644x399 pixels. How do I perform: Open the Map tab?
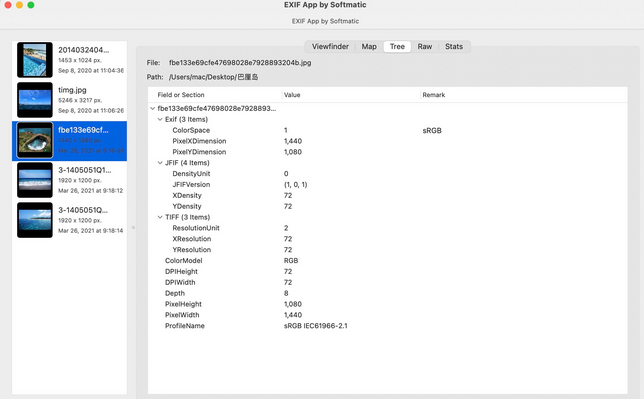[x=369, y=46]
